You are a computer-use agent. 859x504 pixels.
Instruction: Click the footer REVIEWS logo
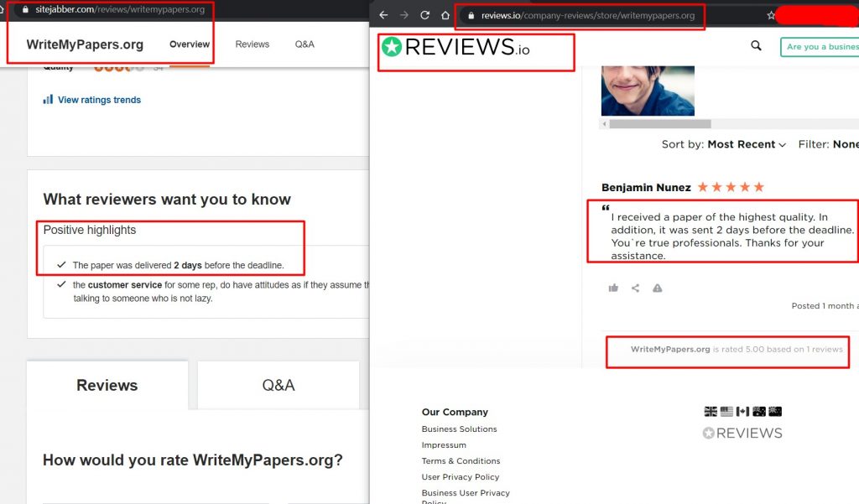click(x=742, y=433)
